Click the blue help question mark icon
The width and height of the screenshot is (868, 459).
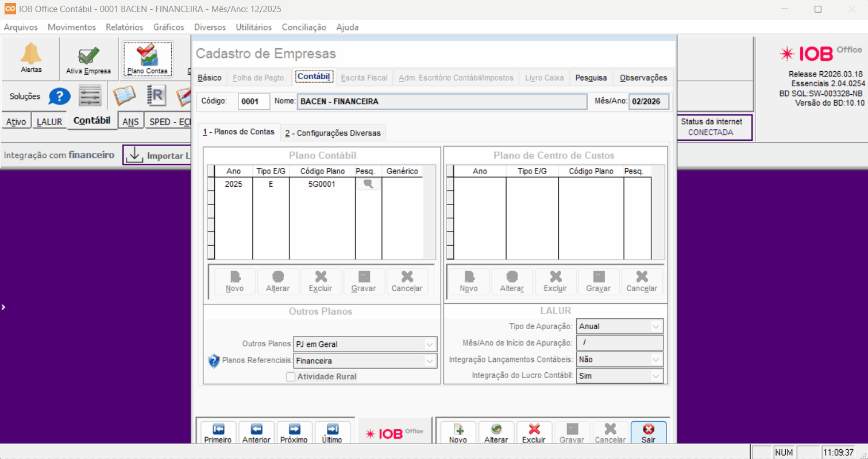click(x=59, y=97)
